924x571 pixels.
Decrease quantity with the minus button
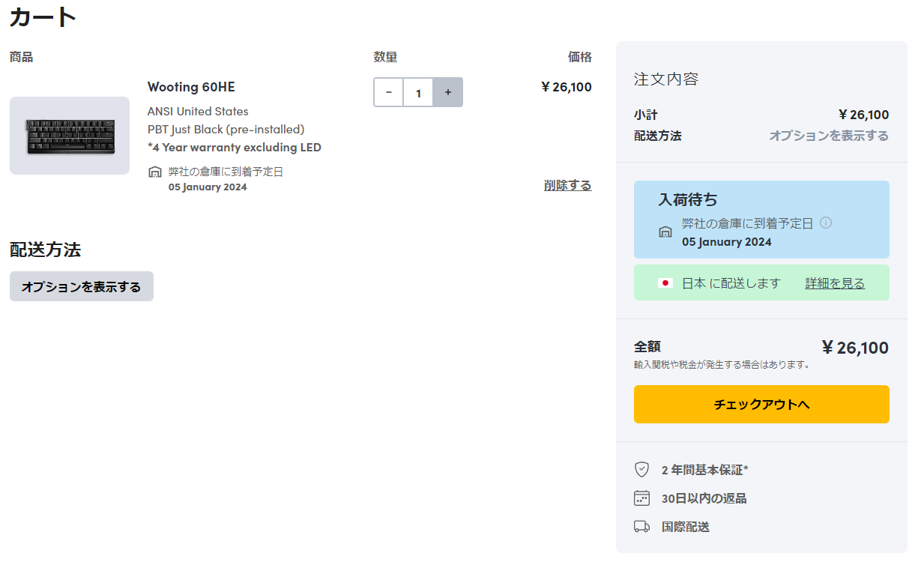click(x=388, y=92)
